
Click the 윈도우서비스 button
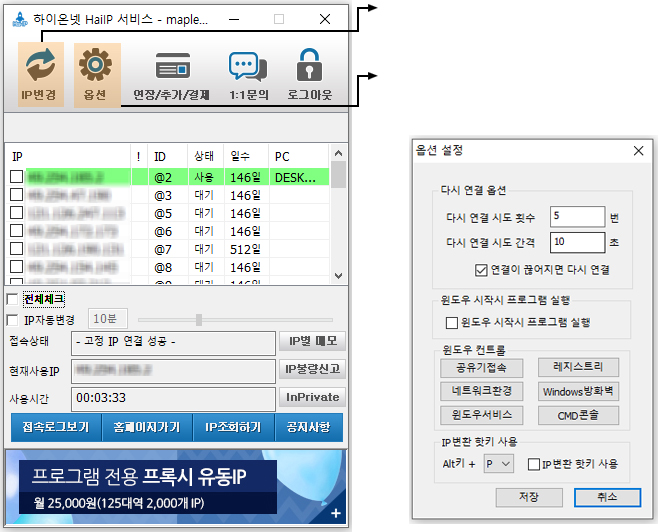(x=482, y=415)
